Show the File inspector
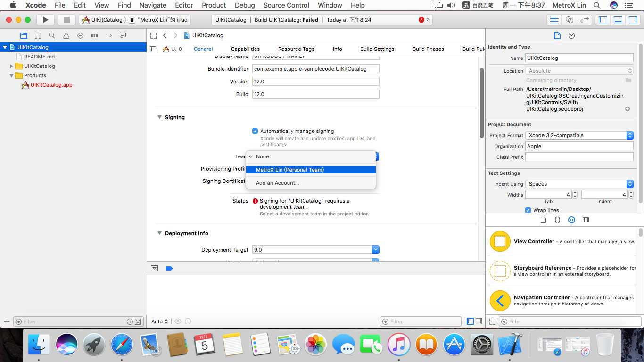644x362 pixels. coord(557,36)
